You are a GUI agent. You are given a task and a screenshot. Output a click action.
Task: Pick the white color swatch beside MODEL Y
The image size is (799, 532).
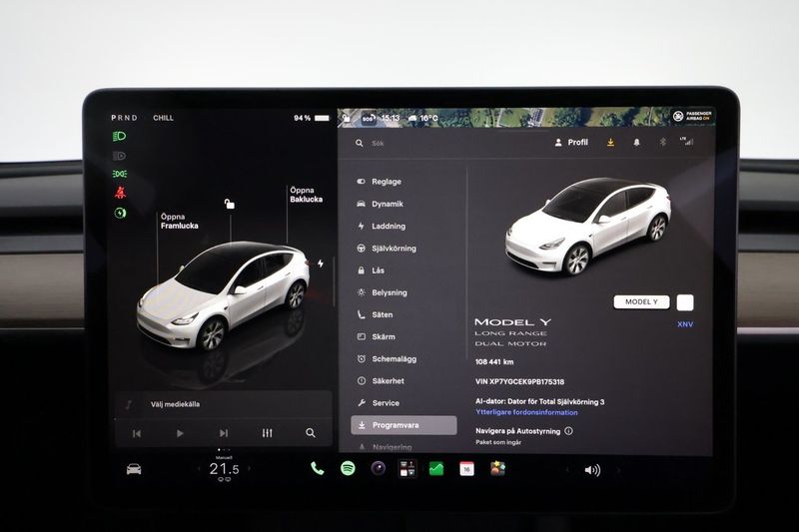click(x=685, y=302)
